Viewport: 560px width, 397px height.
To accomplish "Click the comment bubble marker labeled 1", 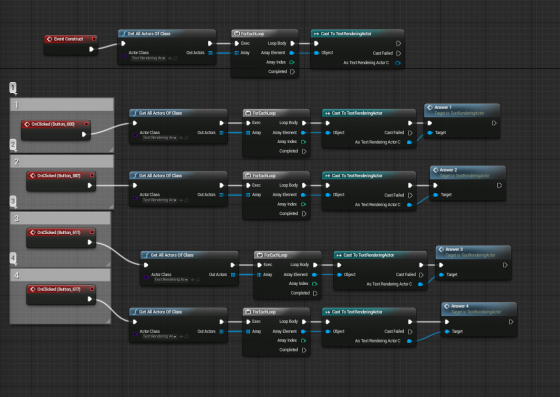I will [13, 88].
